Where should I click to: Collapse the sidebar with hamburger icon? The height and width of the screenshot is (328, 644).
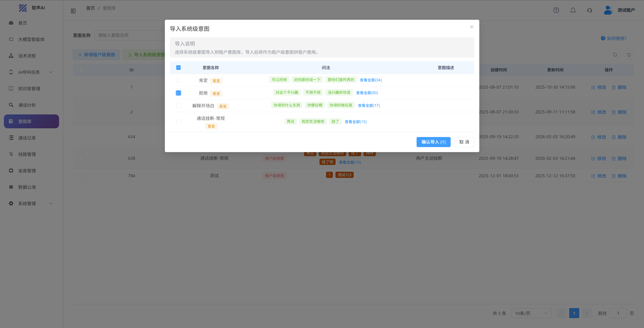point(73,11)
